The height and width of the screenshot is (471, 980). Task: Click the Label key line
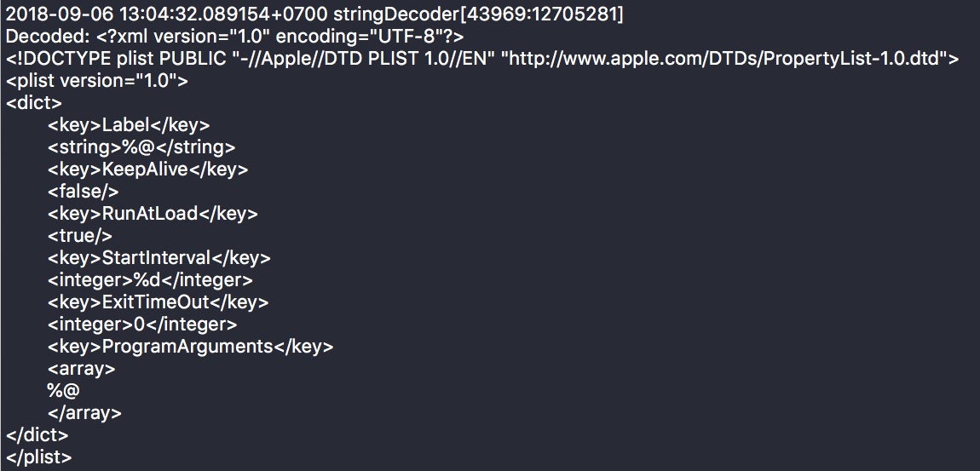click(129, 125)
